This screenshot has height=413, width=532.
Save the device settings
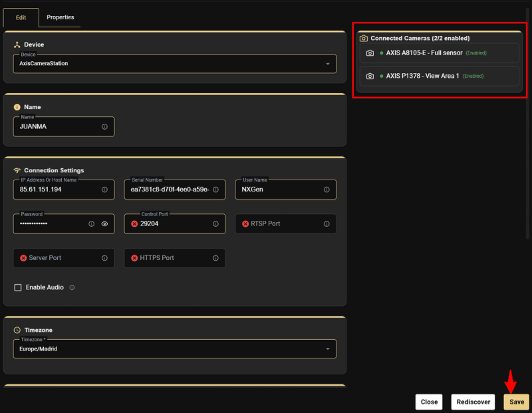pyautogui.click(x=517, y=402)
